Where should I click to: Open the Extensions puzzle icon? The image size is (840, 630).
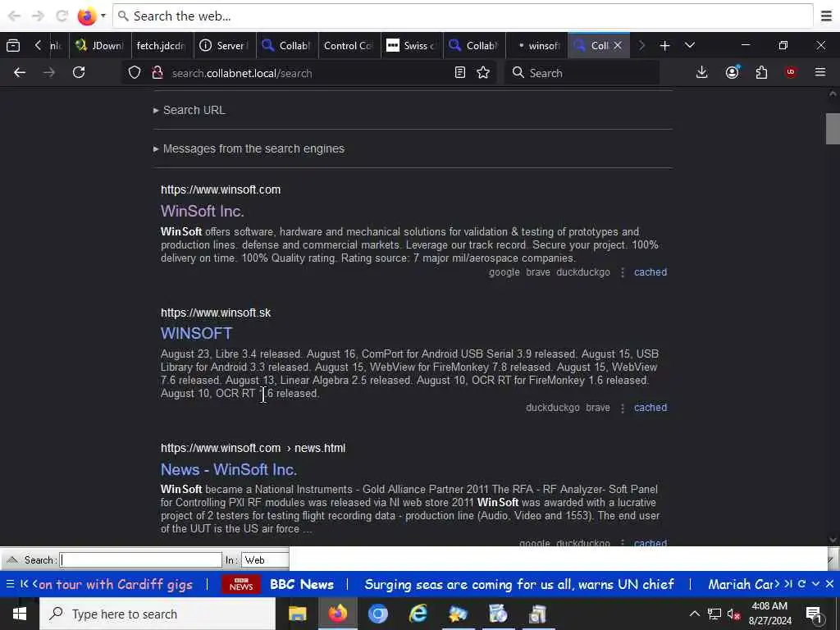761,73
